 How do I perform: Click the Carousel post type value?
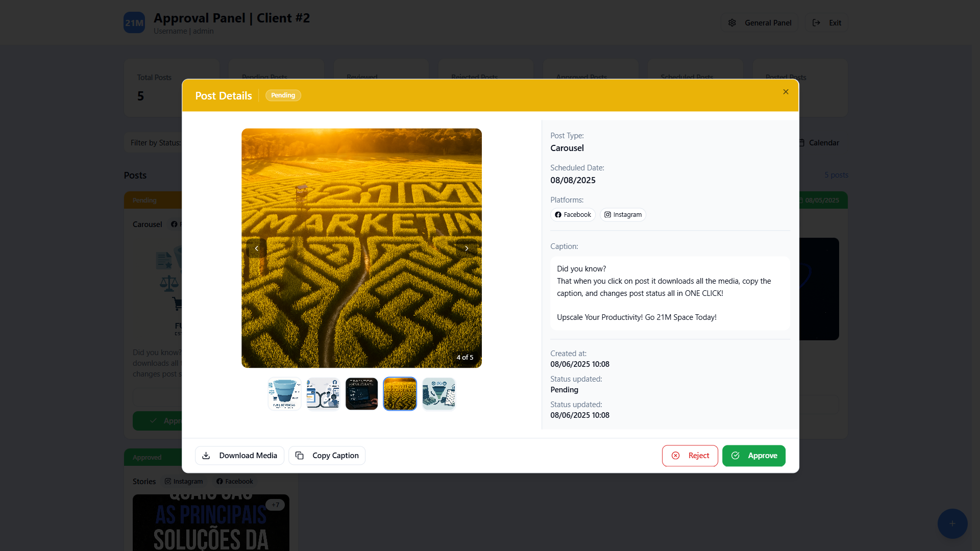click(567, 148)
